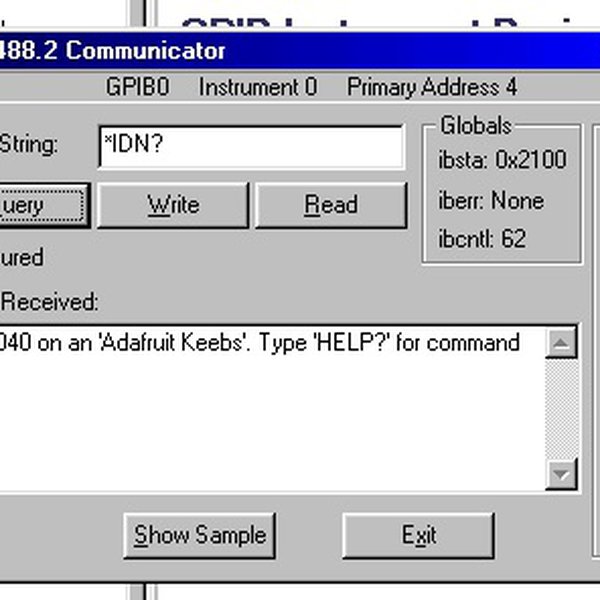Activate the background GPIB window title
The height and width of the screenshot is (600, 600).
(380, 16)
